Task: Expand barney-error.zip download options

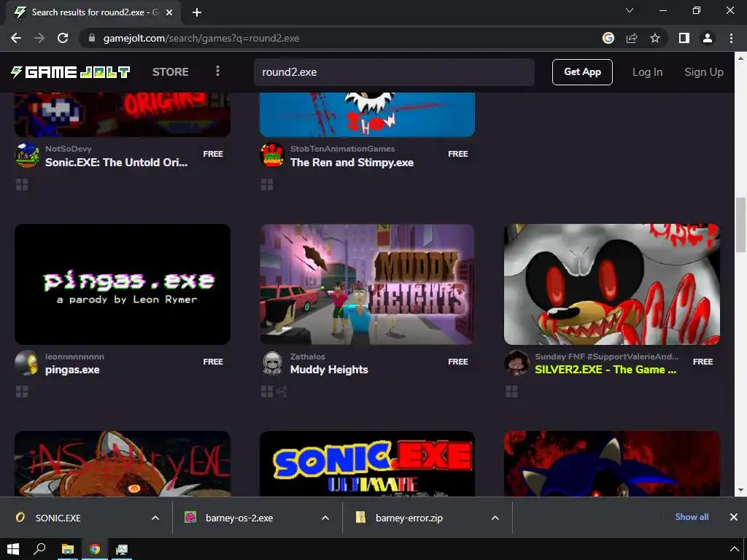Action: click(x=495, y=518)
